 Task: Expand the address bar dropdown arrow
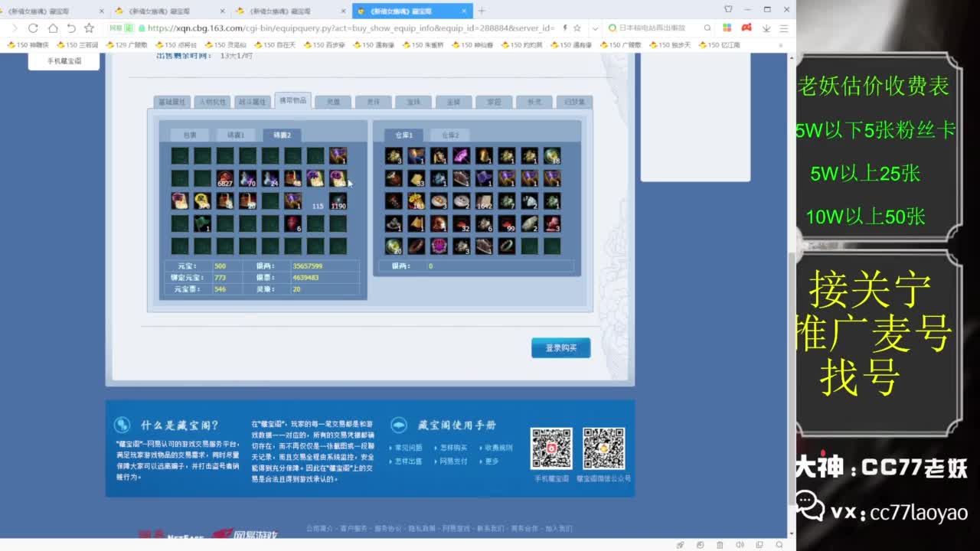tap(595, 28)
